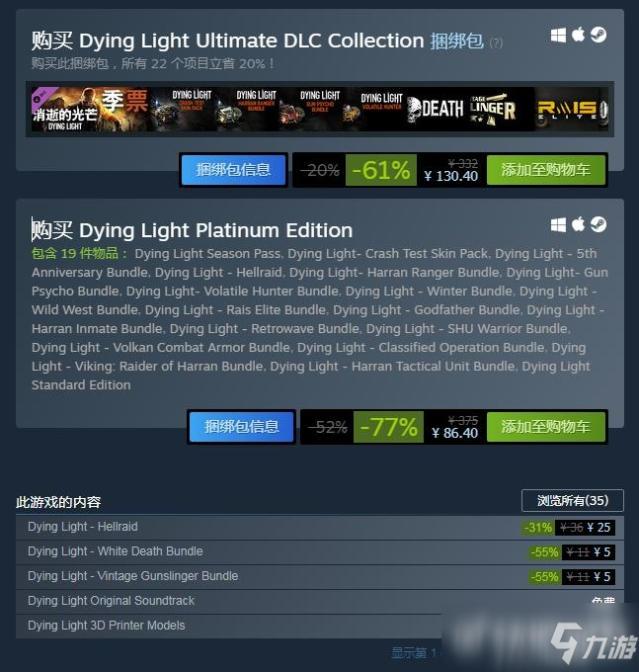
Task: Add Ultimate DLC Collection to cart
Action: 546,170
